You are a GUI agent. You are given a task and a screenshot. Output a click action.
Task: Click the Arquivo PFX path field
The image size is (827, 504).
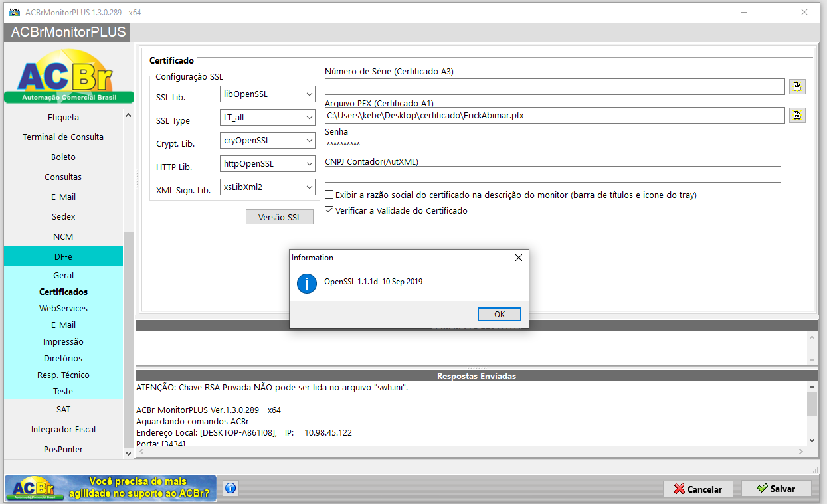point(555,116)
